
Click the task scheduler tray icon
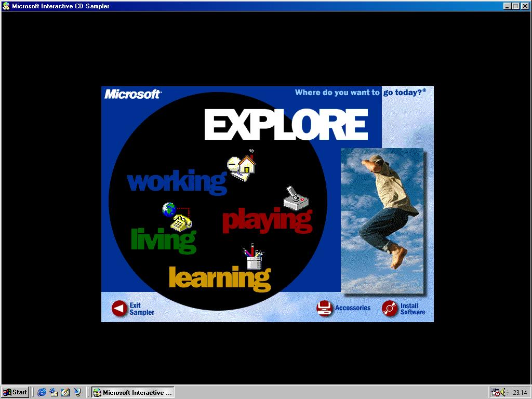[x=495, y=392]
